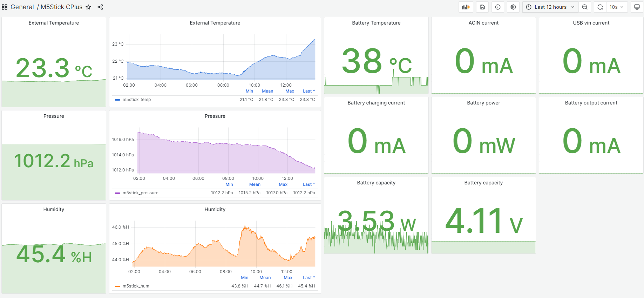Toggle the m5stick_hum legend series

[136, 286]
